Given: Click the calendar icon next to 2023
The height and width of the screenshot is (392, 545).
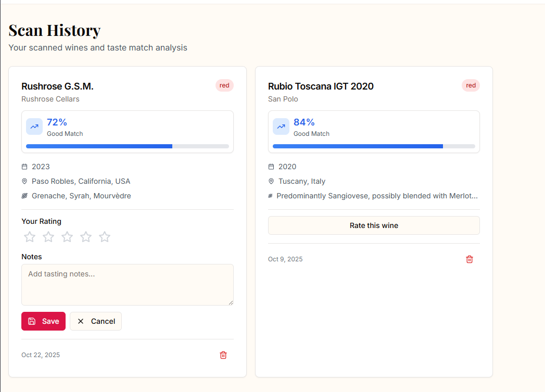Looking at the screenshot, I should click(x=24, y=167).
